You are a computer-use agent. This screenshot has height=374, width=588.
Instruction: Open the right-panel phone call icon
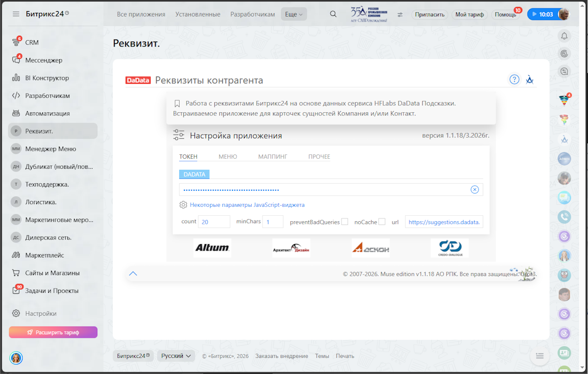click(564, 216)
